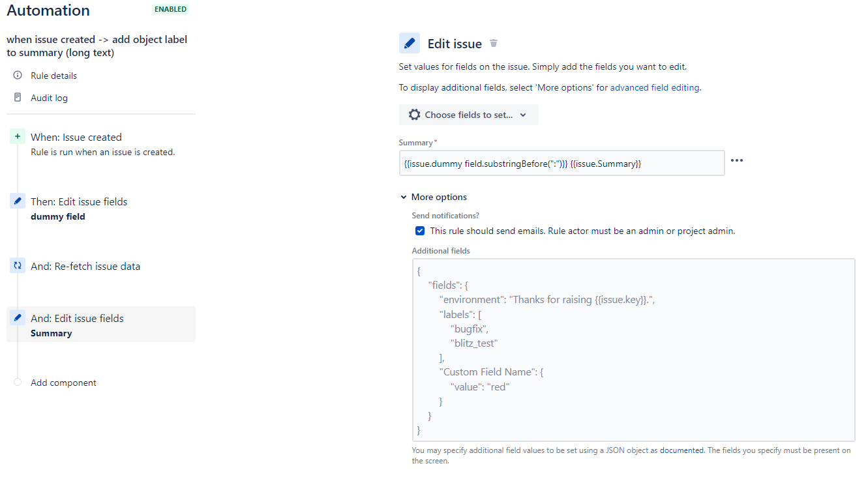Click Add component at the rule bottom
This screenshot has width=868, height=481.
point(63,383)
